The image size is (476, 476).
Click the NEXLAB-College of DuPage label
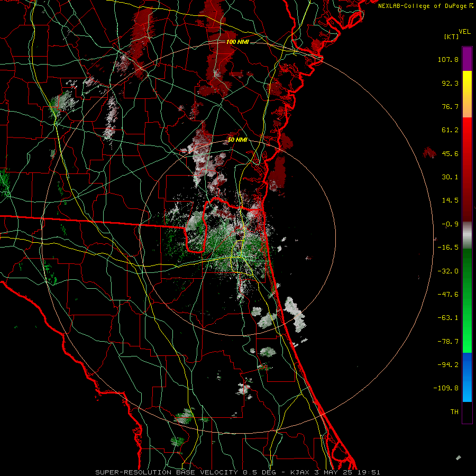(423, 6)
